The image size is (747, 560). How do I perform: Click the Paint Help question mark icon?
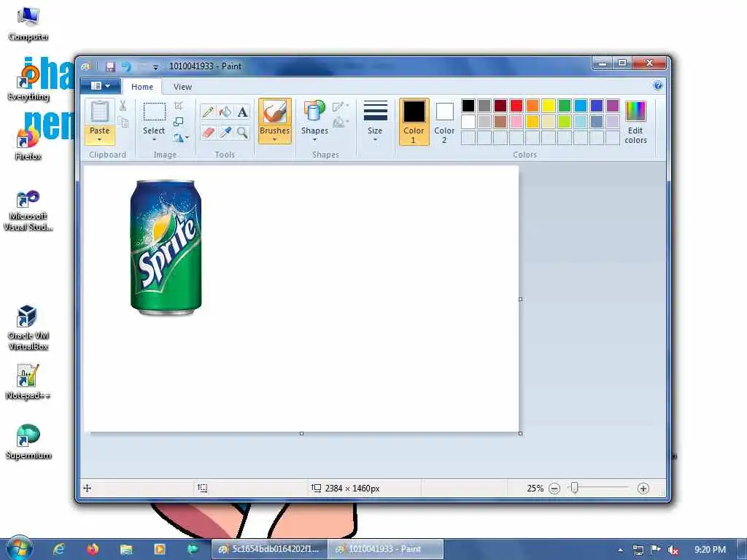(x=657, y=86)
